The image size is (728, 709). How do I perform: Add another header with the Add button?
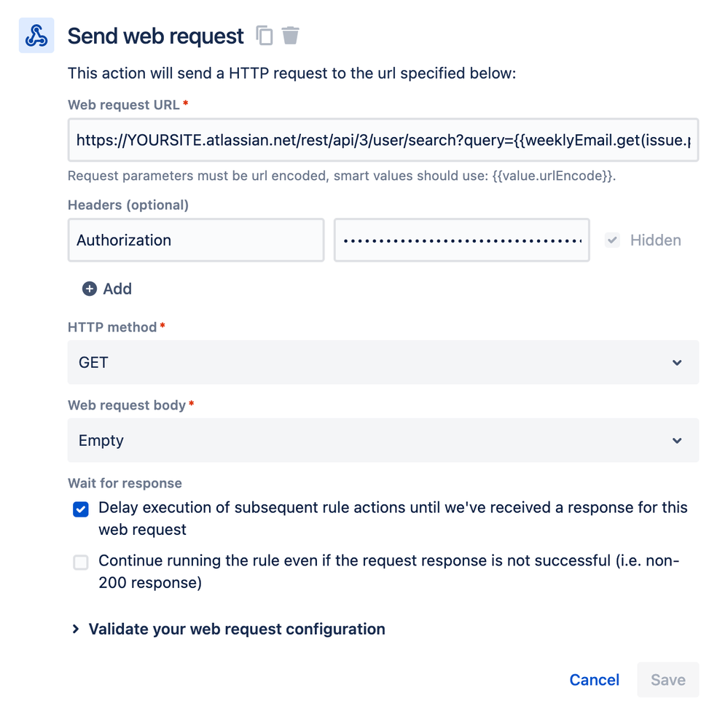tap(107, 289)
